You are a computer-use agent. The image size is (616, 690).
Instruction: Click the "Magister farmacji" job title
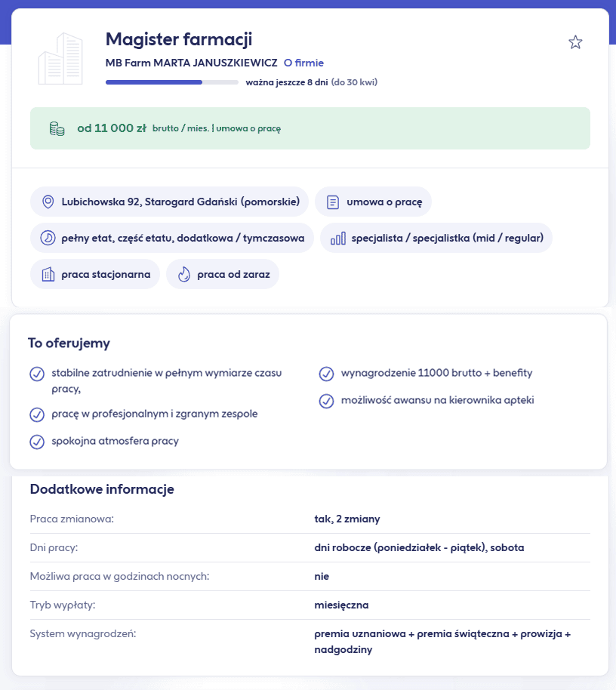tap(179, 39)
